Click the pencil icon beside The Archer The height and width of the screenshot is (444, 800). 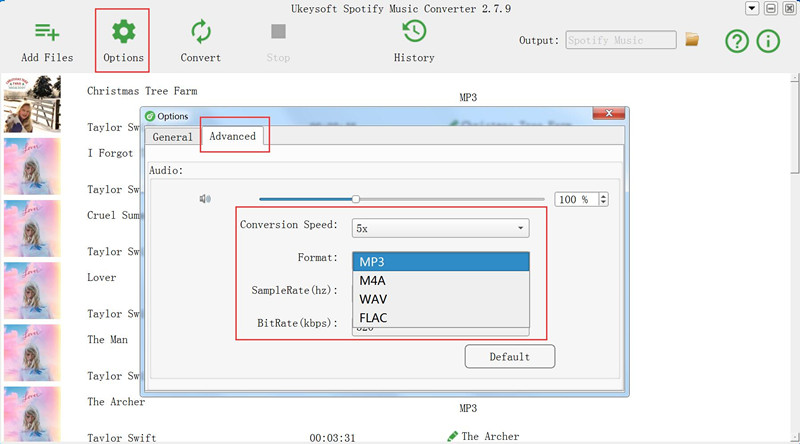[x=452, y=436]
